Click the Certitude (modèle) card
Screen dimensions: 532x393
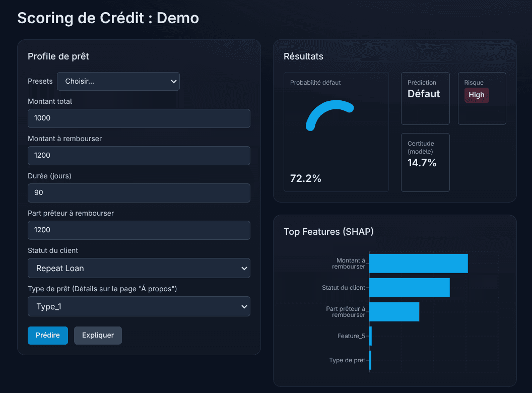point(425,162)
